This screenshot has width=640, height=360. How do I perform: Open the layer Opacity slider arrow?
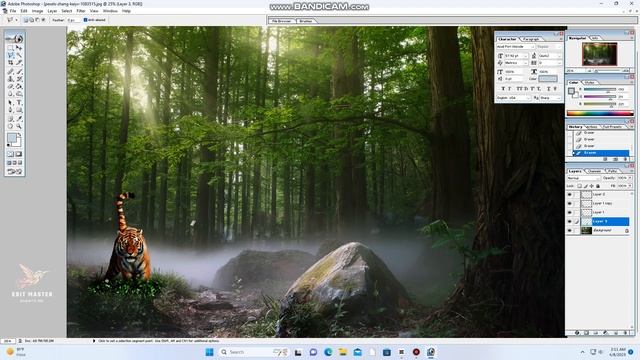tap(631, 178)
